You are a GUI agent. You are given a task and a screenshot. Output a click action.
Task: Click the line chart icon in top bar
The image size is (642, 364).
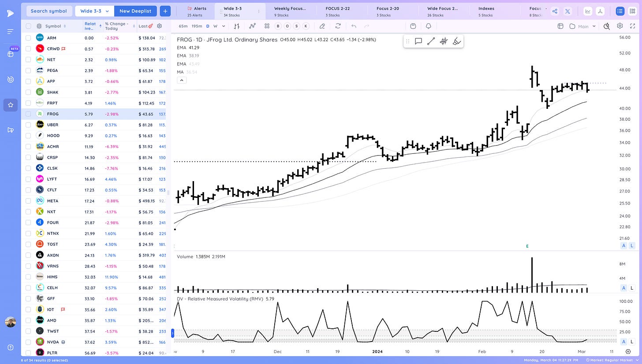[x=588, y=11]
